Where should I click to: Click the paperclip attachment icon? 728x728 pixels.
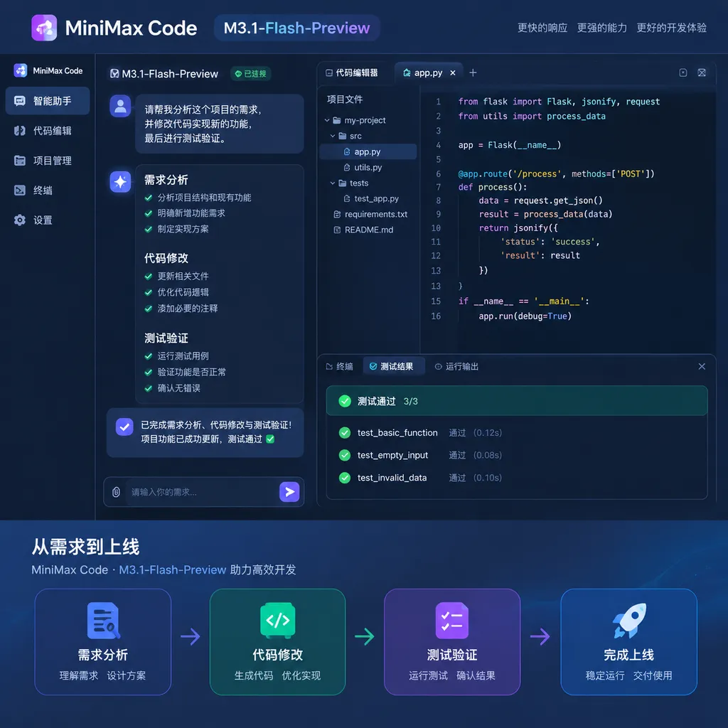click(116, 492)
